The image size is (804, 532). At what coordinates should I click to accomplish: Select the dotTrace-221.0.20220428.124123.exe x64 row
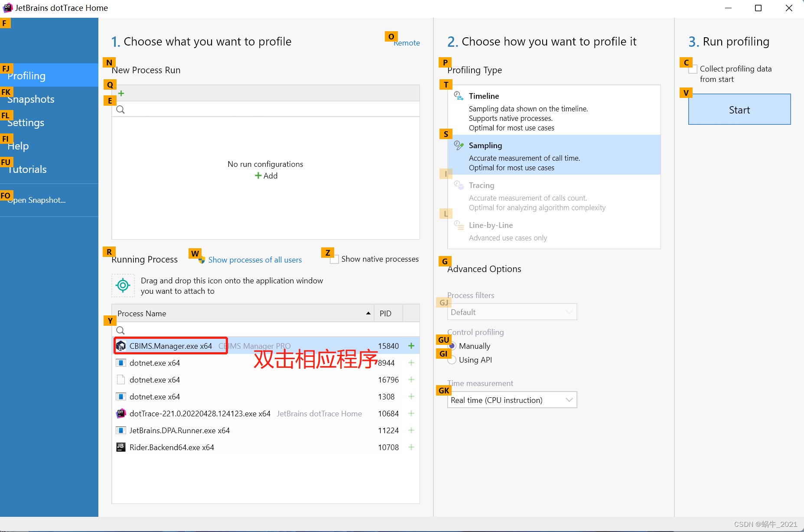pos(266,413)
